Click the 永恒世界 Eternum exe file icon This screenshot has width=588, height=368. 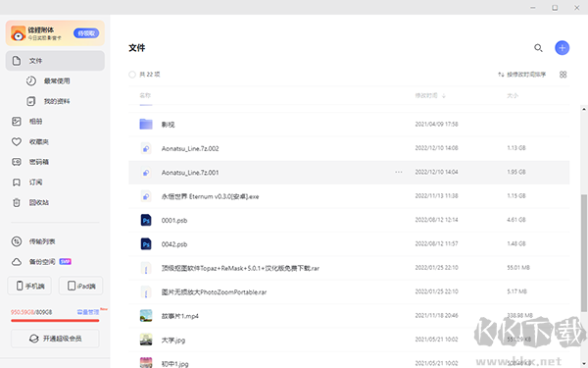coord(146,196)
